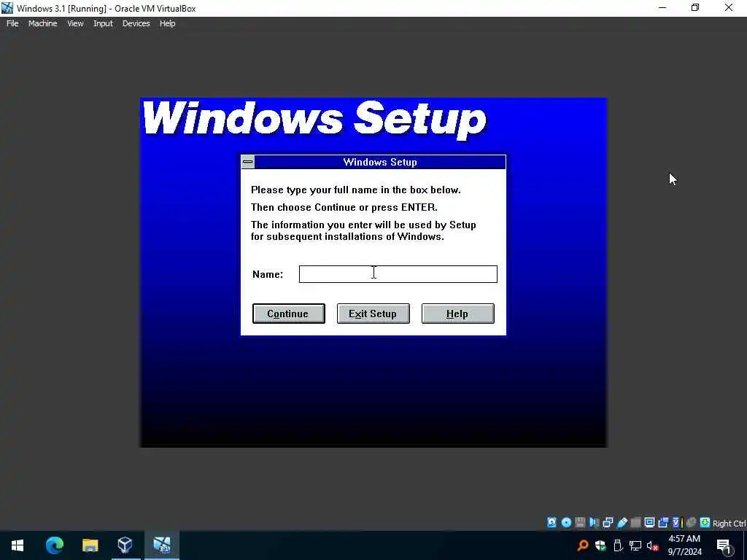Select the Windows 3.1 VM taskbar icon

[x=161, y=545]
